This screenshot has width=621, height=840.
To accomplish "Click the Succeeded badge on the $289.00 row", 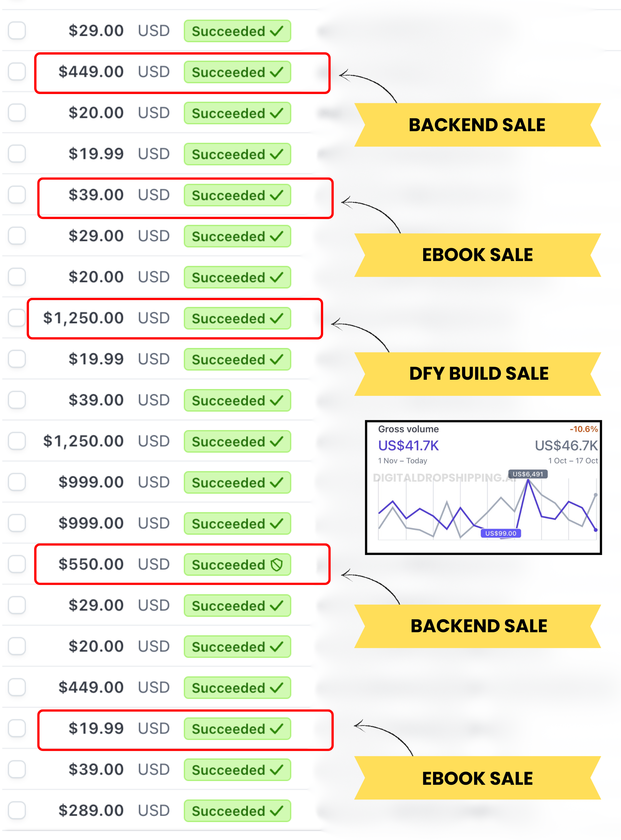I will pos(237,810).
